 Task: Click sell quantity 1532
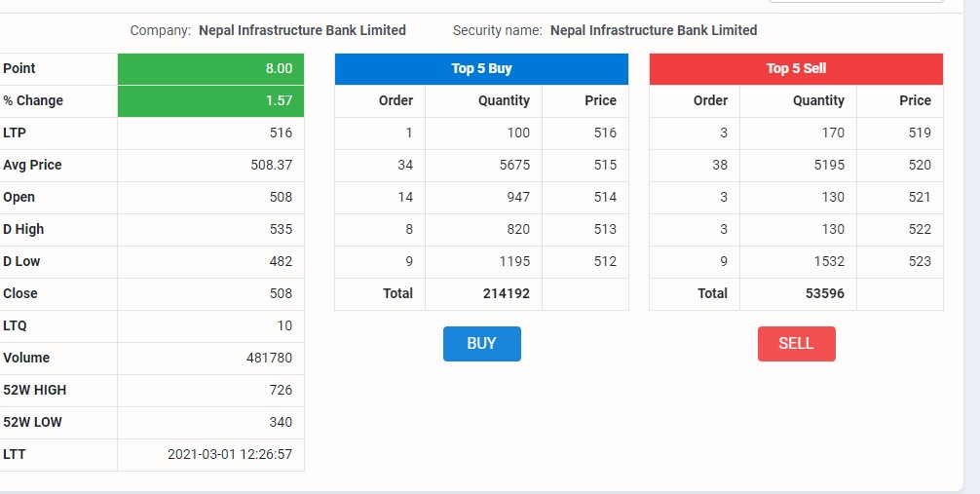829,261
